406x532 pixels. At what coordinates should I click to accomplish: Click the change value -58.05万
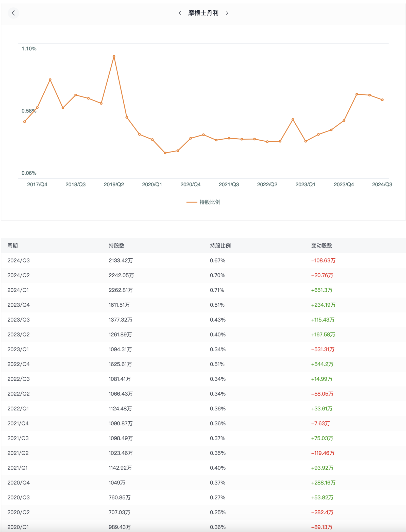322,394
